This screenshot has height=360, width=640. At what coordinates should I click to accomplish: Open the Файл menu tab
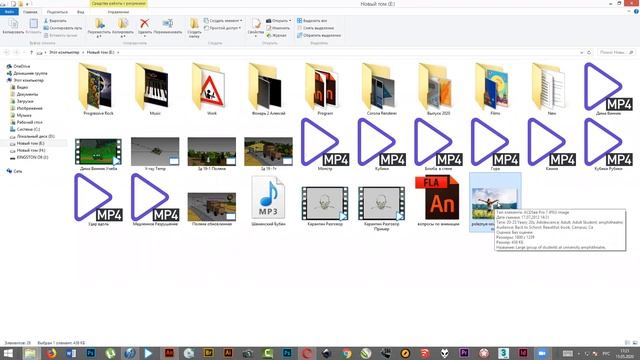pos(9,12)
